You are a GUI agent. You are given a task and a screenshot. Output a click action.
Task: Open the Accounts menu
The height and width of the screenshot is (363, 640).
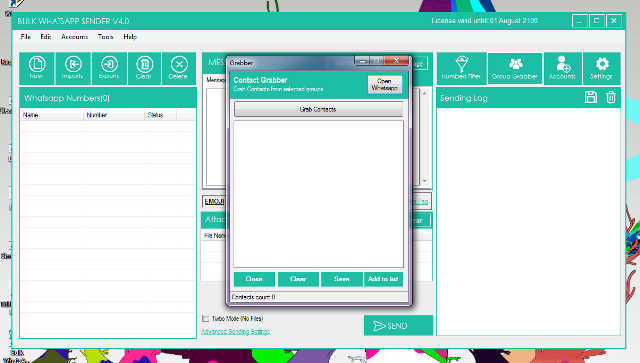coord(75,37)
